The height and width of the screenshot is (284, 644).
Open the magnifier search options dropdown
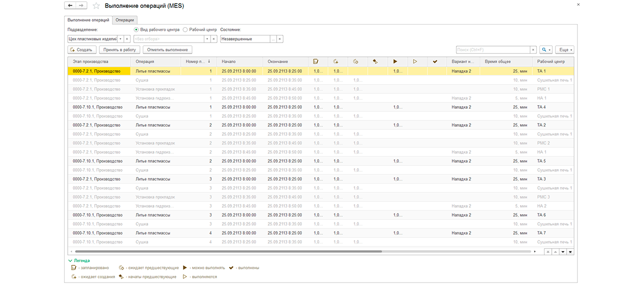click(x=546, y=50)
